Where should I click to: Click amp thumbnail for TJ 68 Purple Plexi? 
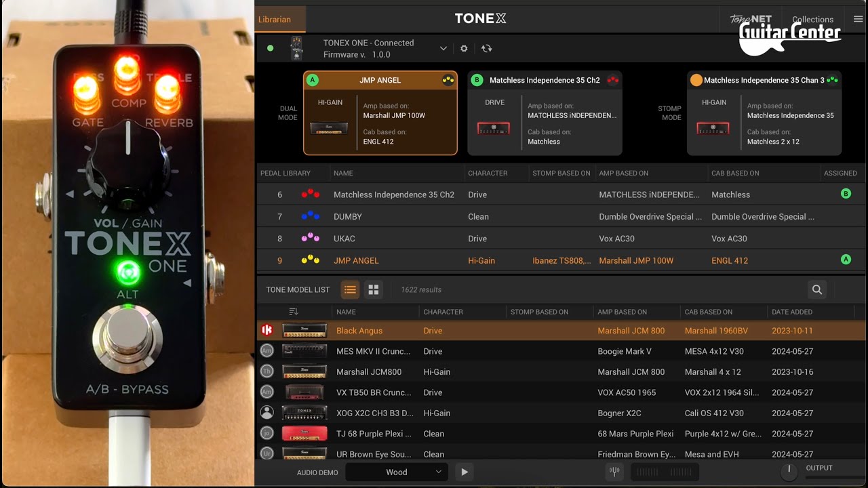click(x=304, y=434)
